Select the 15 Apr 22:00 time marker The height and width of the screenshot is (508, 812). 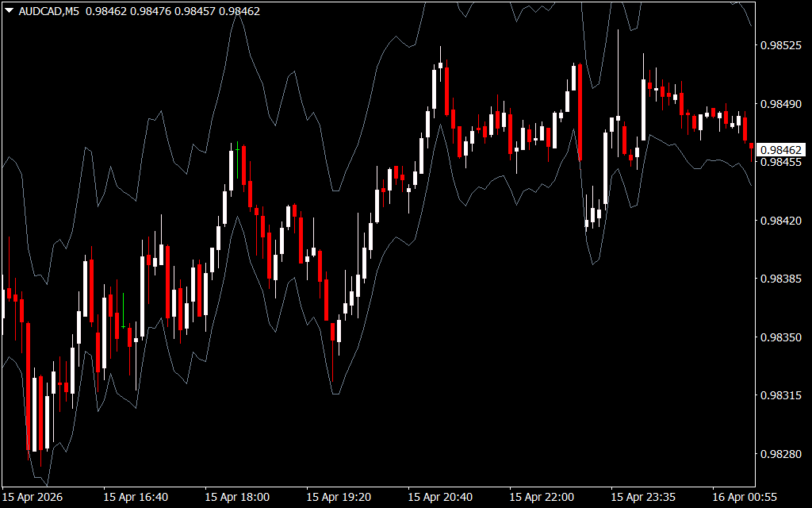click(x=542, y=497)
